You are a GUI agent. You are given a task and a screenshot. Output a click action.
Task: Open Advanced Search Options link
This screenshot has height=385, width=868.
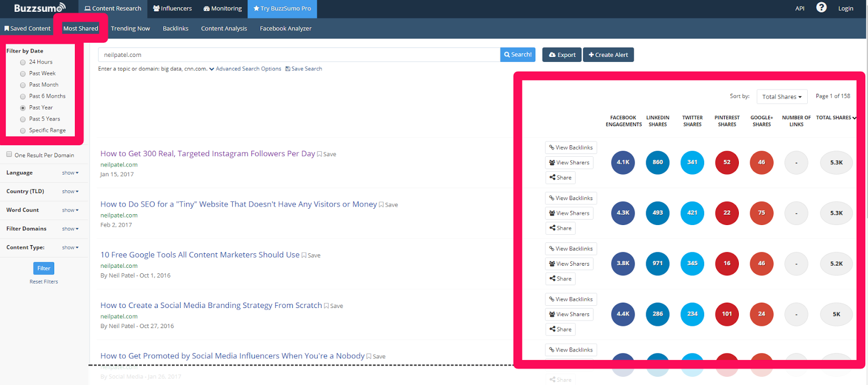coord(248,69)
